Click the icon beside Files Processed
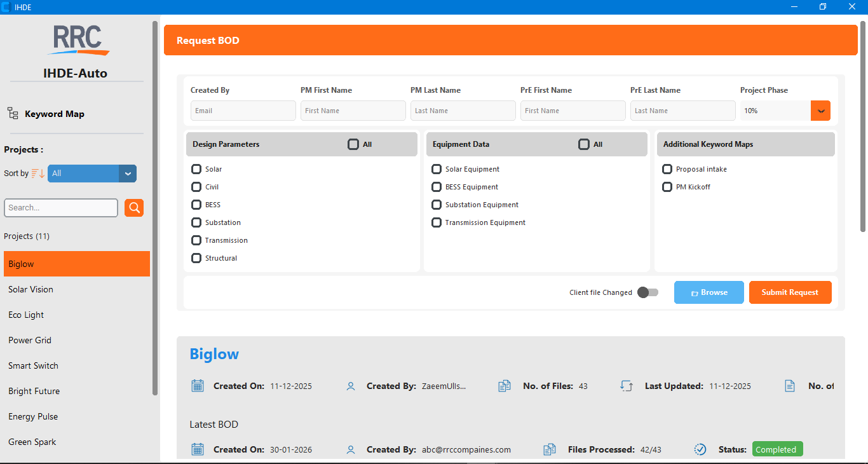Image resolution: width=868 pixels, height=464 pixels. (550, 449)
